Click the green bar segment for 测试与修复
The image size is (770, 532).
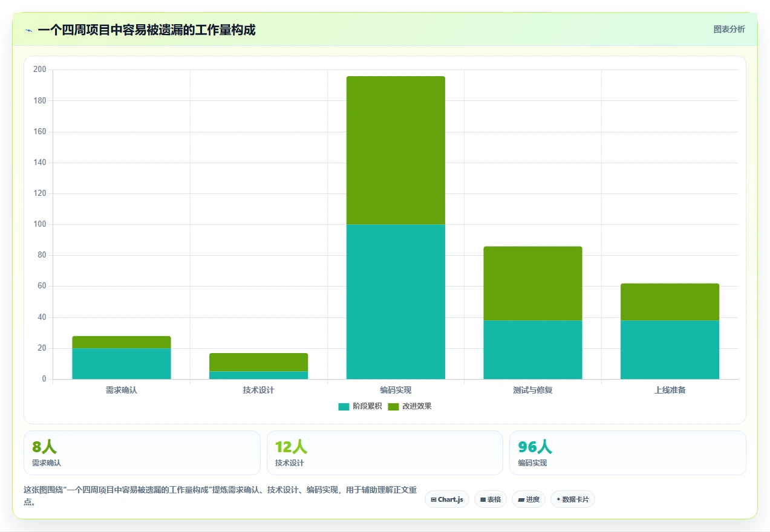pyautogui.click(x=533, y=284)
